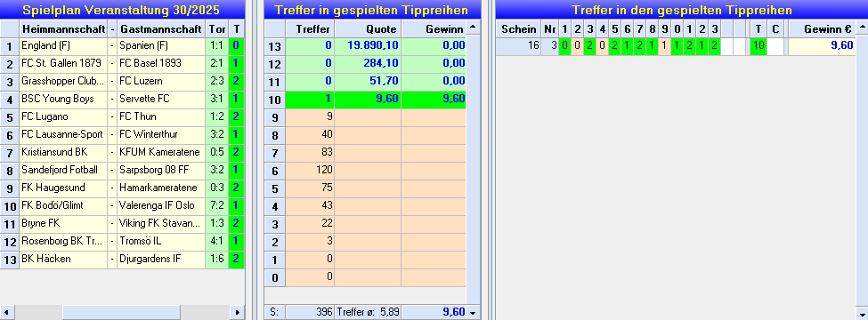This screenshot has height=320, width=868.
Task: Select the KFUM Kameratene cell
Action: (x=161, y=152)
